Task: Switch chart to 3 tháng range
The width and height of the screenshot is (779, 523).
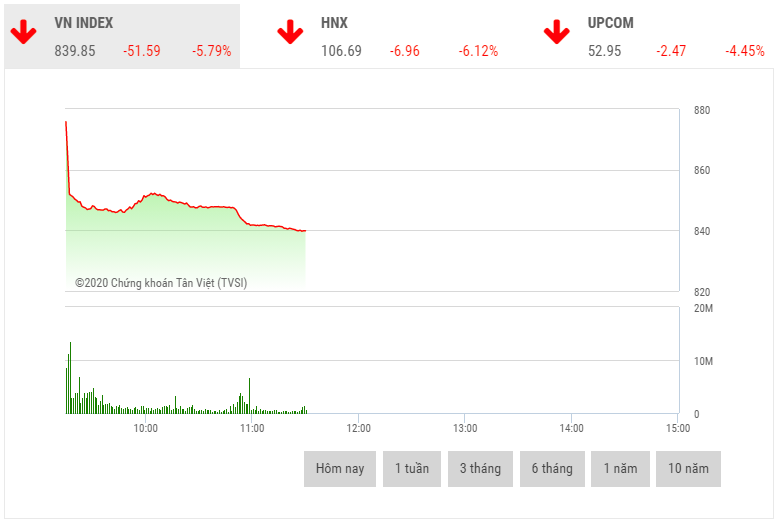Action: point(480,469)
